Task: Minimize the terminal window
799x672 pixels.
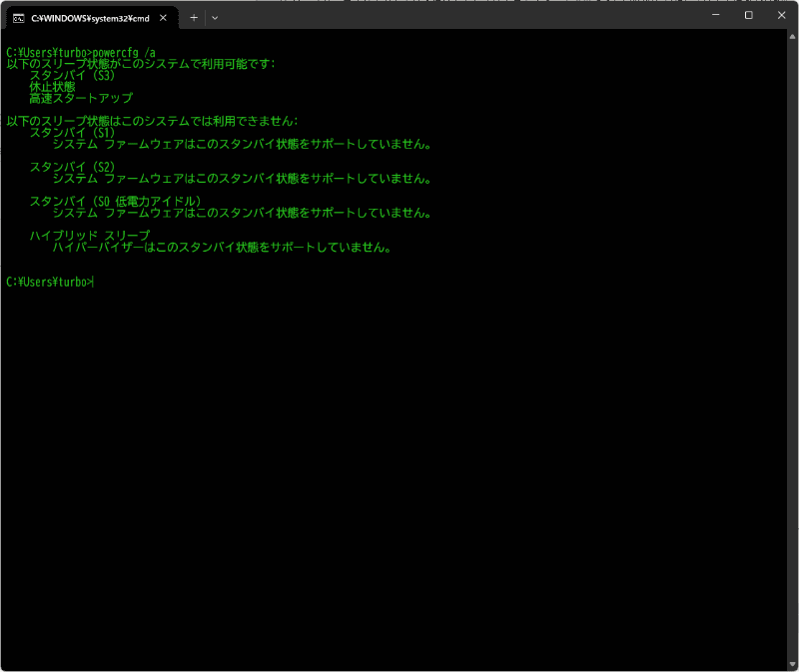Action: point(715,15)
